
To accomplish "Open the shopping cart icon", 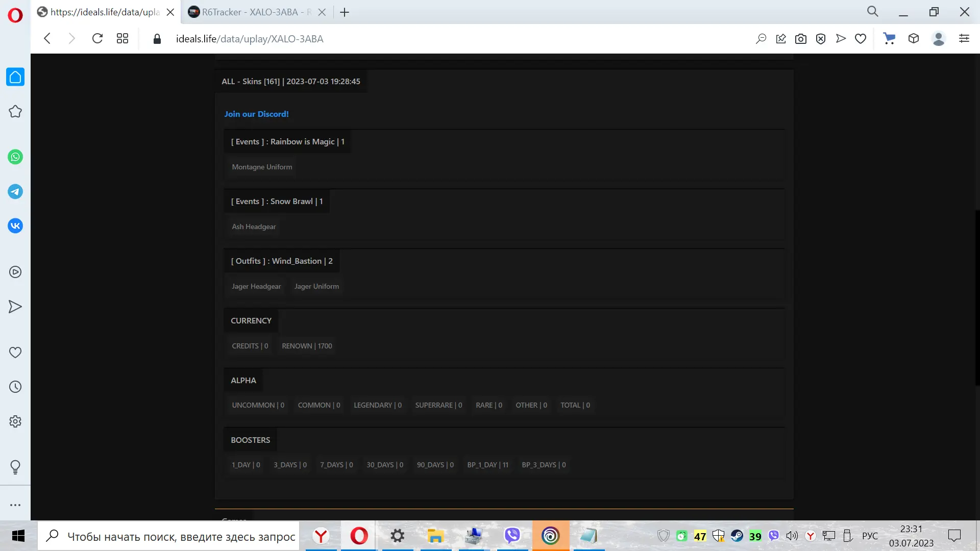I will 889,39.
